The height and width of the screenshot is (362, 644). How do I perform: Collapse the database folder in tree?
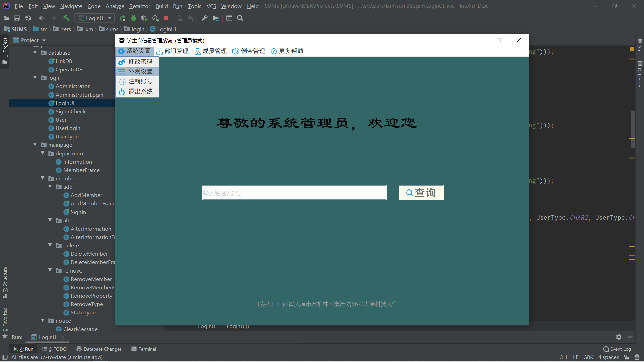[x=35, y=53]
